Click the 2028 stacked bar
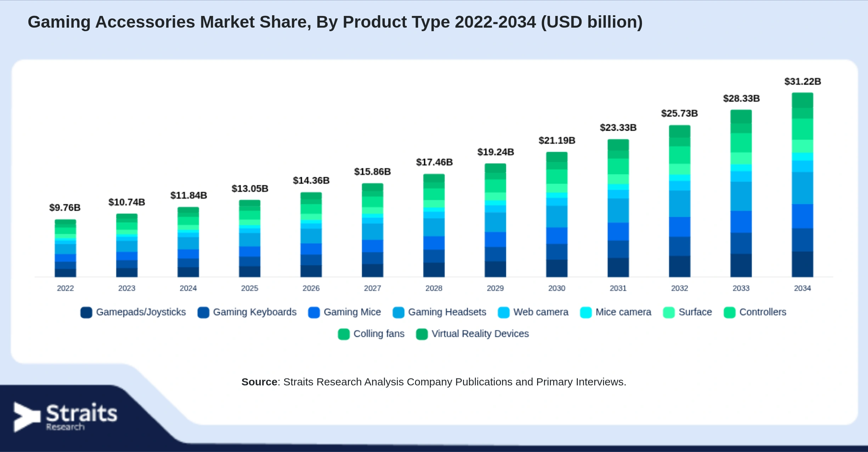The width and height of the screenshot is (868, 452). coord(434,226)
